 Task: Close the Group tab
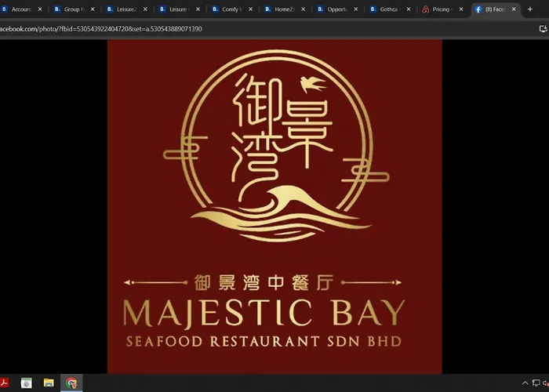point(93,9)
